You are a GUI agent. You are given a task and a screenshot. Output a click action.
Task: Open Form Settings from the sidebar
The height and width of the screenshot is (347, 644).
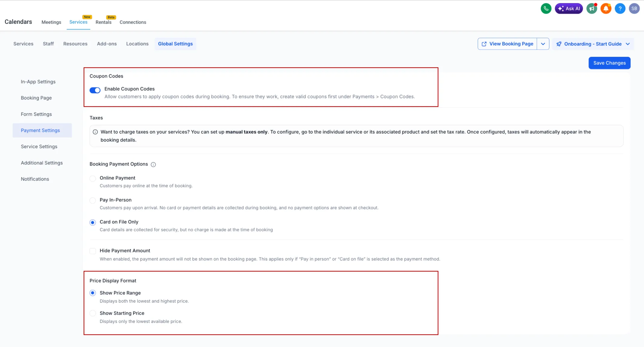point(36,114)
